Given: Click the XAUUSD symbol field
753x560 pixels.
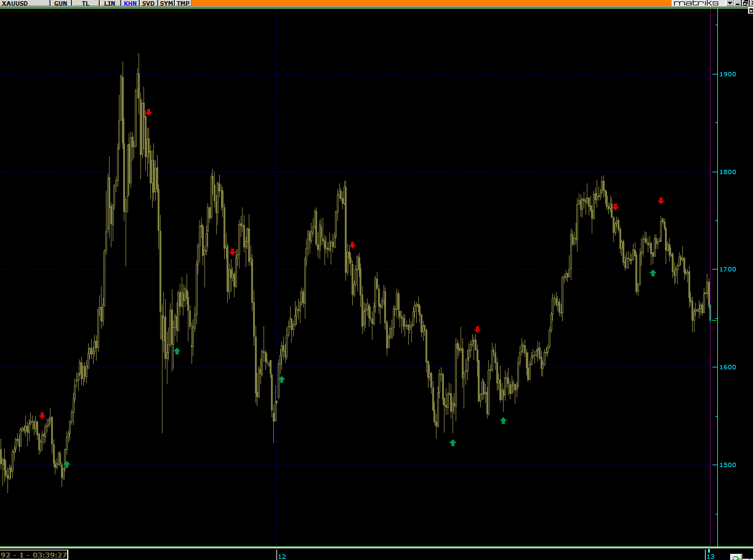Looking at the screenshot, I should 25,3.
